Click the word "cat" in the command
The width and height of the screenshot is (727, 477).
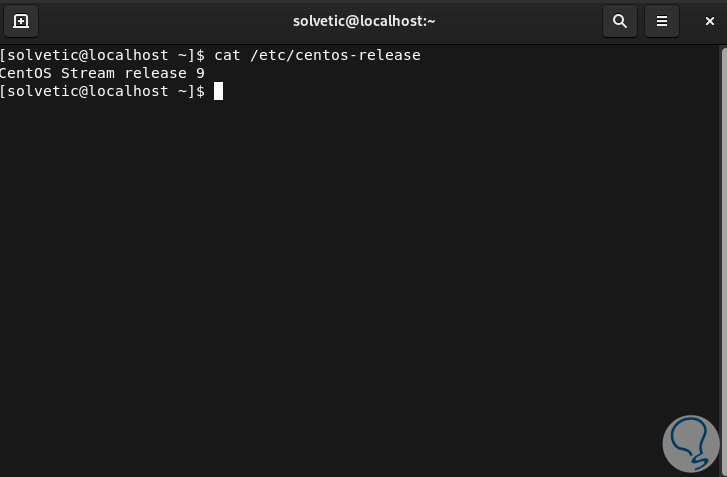(227, 55)
